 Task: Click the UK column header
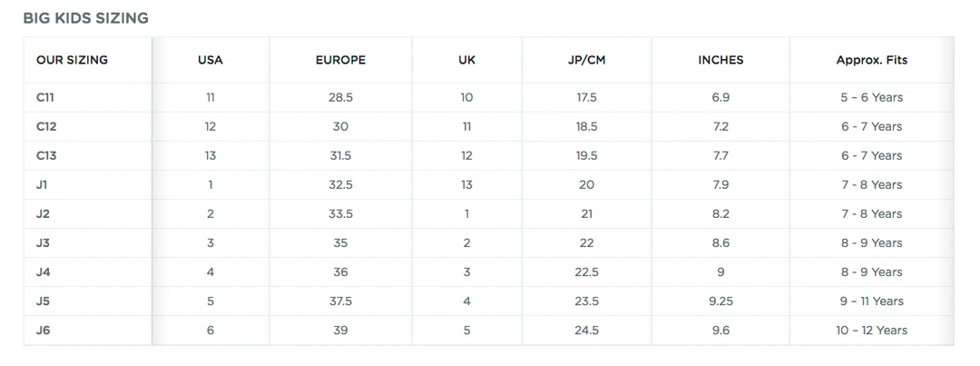tap(466, 60)
